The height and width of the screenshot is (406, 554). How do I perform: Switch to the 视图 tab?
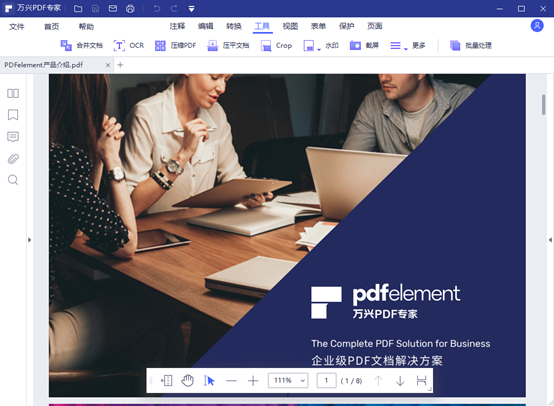coord(290,26)
